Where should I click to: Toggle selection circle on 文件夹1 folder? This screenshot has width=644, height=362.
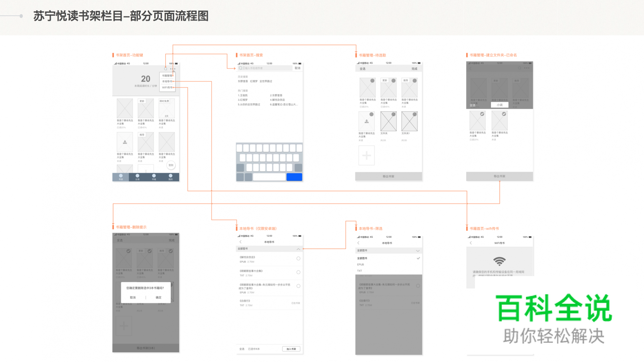pyautogui.click(x=415, y=114)
